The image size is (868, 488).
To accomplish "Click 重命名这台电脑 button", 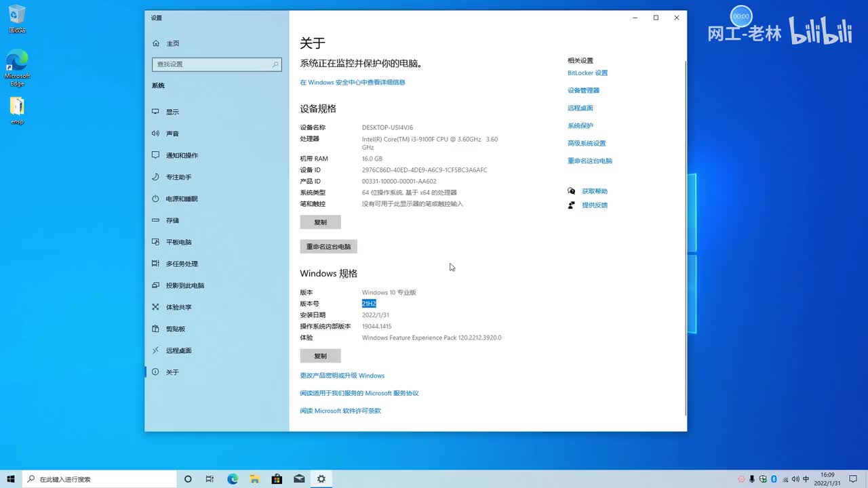I will pos(328,247).
